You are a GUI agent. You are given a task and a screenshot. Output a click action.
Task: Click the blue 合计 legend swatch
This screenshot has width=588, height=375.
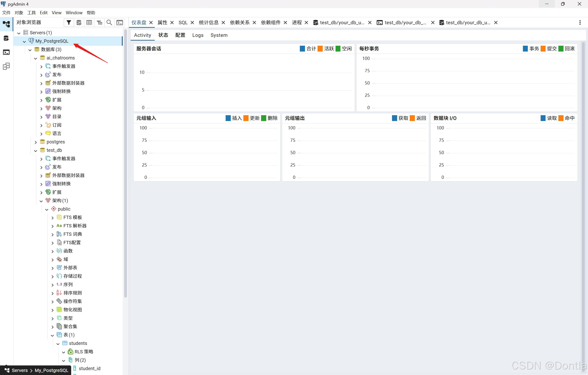point(302,49)
